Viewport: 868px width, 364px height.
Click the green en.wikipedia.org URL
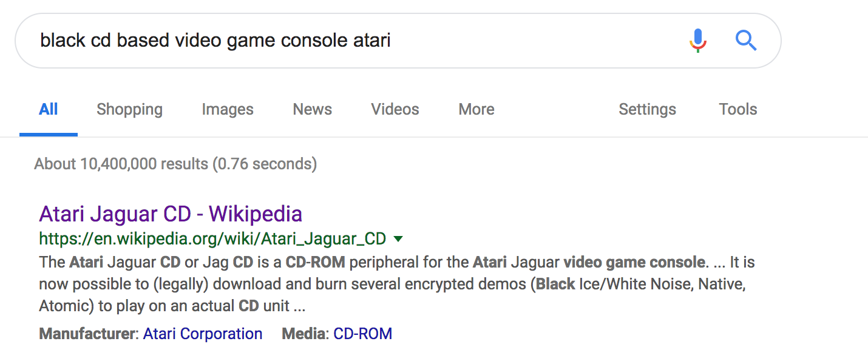coord(212,238)
